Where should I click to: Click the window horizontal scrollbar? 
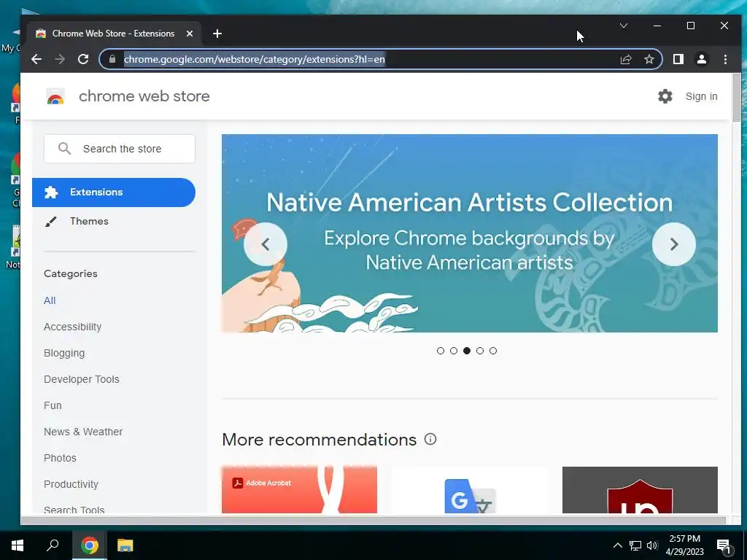coord(373,521)
